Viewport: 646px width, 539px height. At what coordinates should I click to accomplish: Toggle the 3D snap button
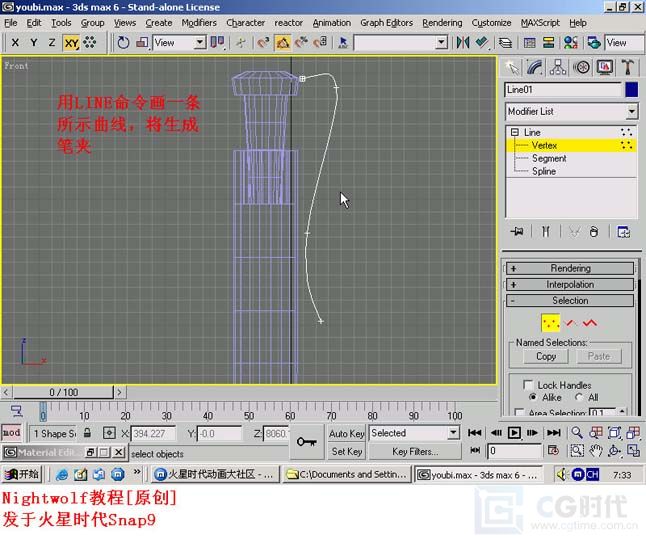pyautogui.click(x=263, y=42)
